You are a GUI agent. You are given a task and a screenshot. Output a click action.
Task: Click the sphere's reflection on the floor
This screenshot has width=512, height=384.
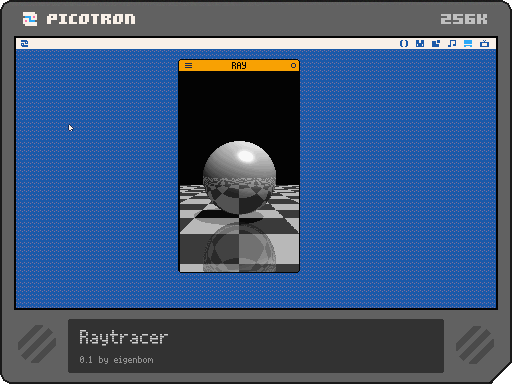coord(239,248)
